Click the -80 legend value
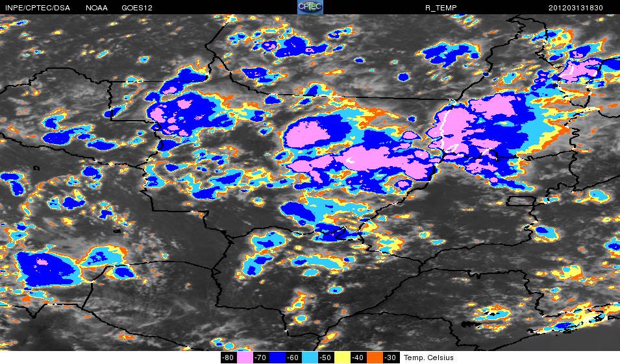The width and height of the screenshot is (620, 364). (229, 358)
